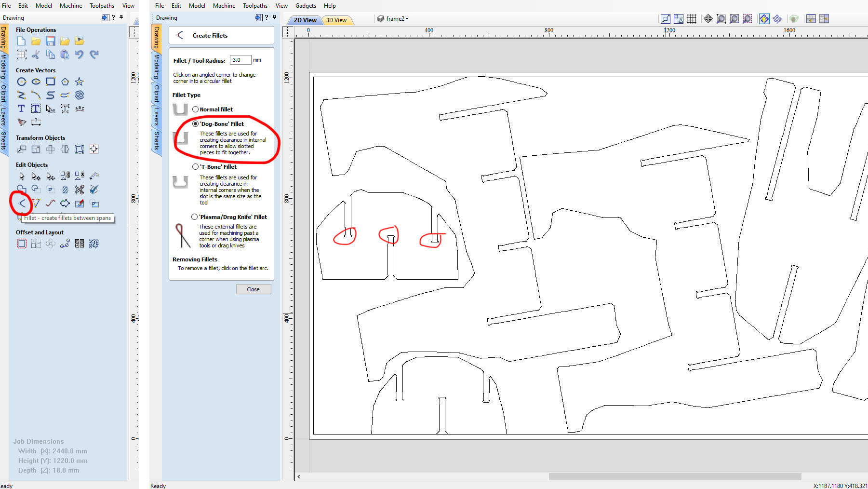Click the Fillet tool under Edit Objects

(22, 203)
